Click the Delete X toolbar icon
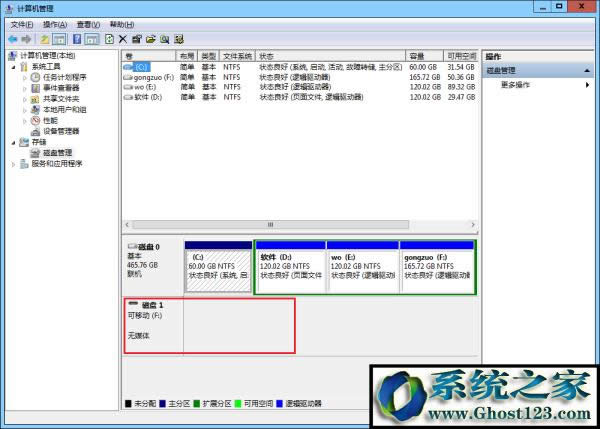Image resolution: width=600 pixels, height=429 pixels. point(122,39)
